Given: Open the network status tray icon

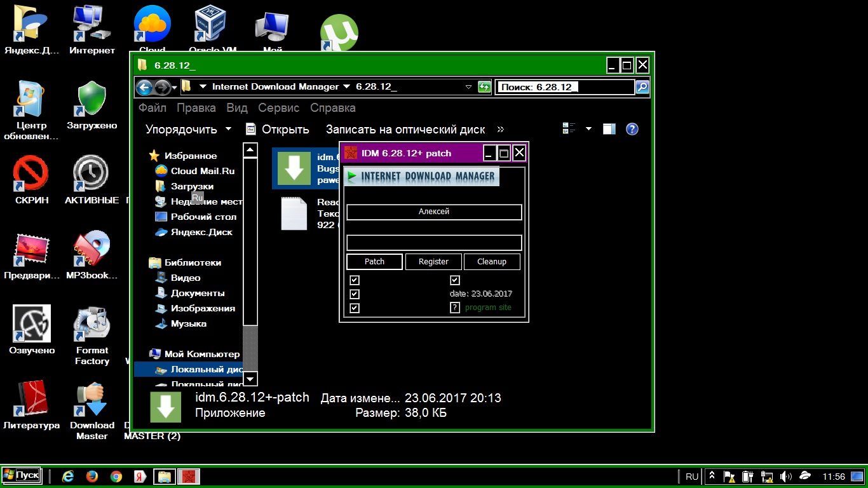Looking at the screenshot, I should [x=767, y=476].
